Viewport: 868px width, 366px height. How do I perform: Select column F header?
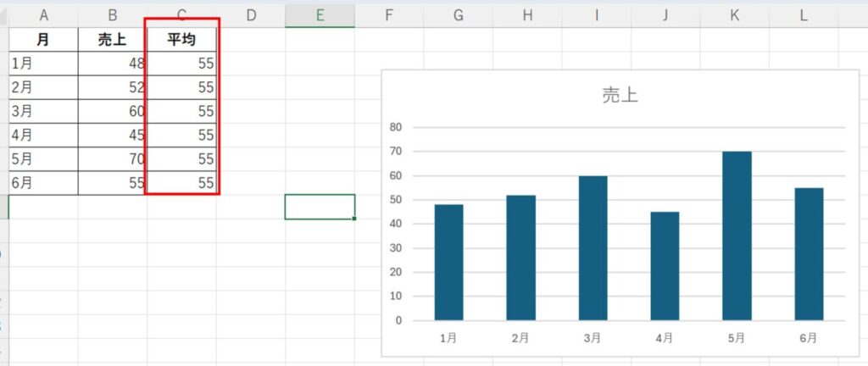tap(389, 16)
